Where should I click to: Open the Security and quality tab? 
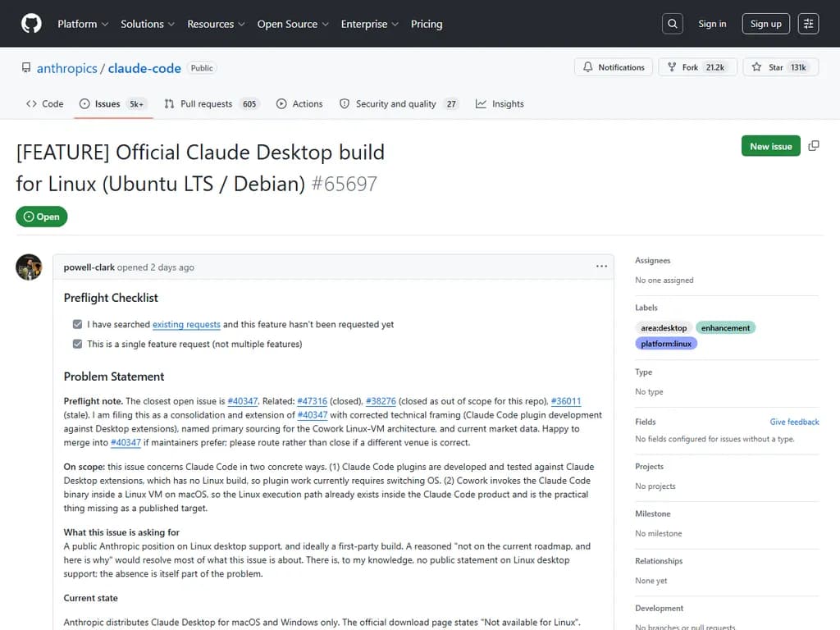399,104
